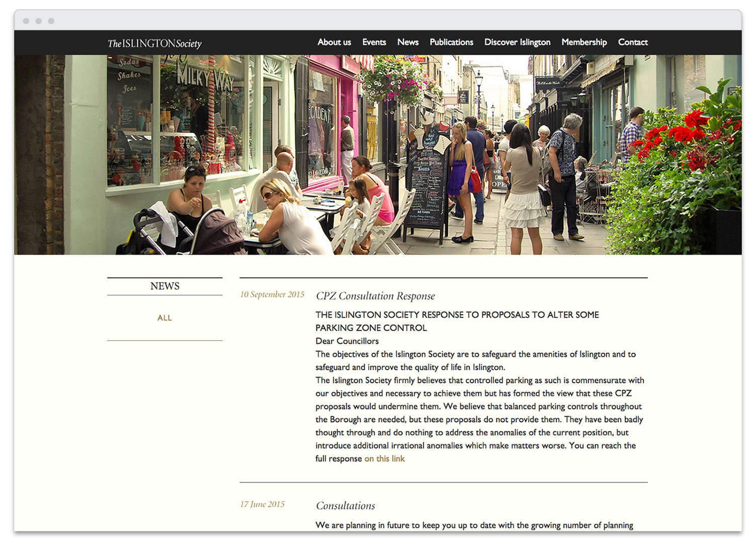Select News in the navigation bar
Viewport: 756px width, 543px height.
point(407,42)
